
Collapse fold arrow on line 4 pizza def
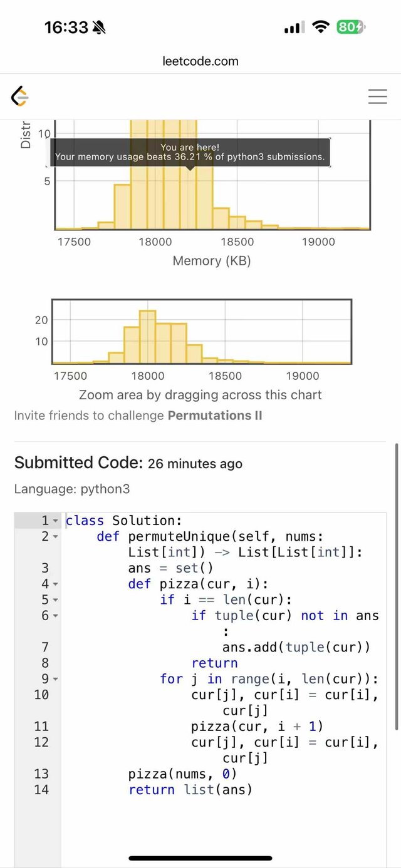55,585
